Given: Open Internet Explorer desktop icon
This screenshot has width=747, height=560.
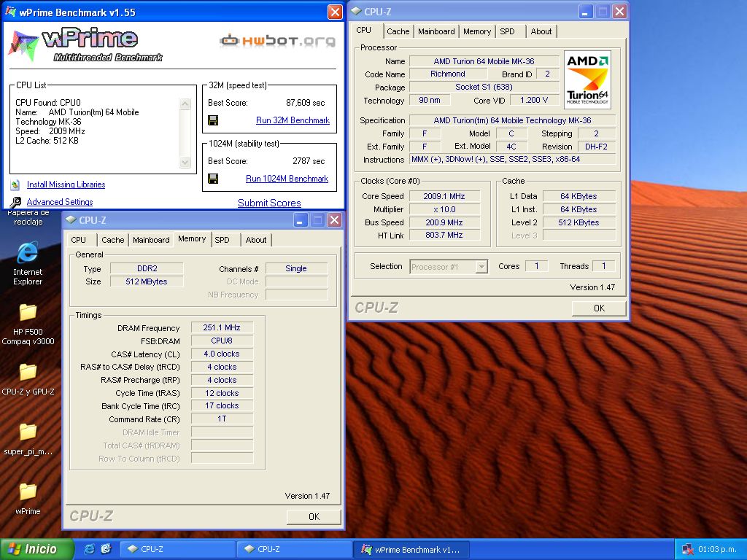Looking at the screenshot, I should (x=28, y=263).
